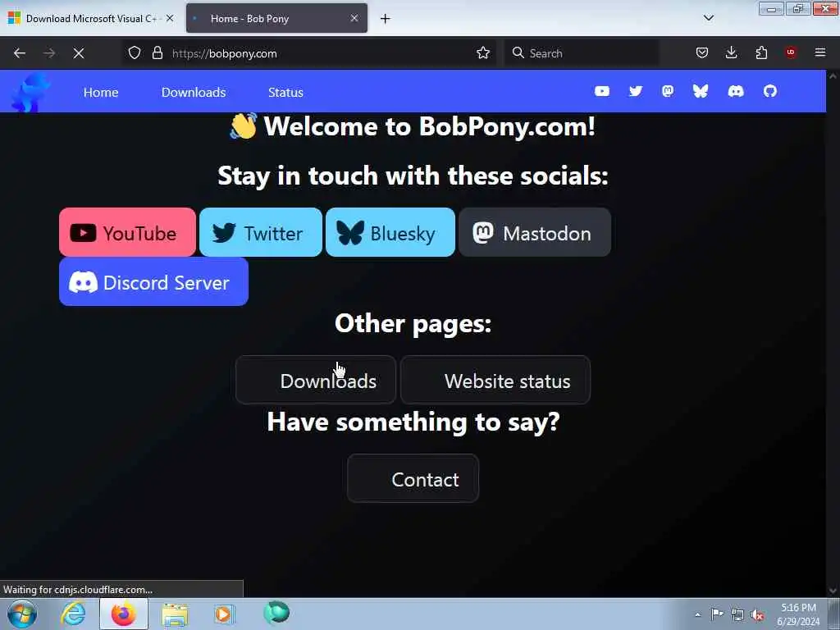Open the Pocket save icon
The width and height of the screenshot is (840, 630).
point(702,53)
